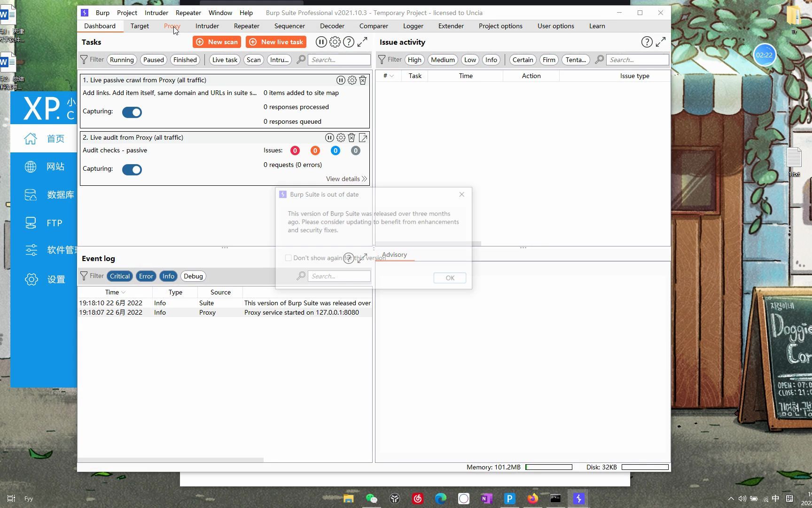Screen dimensions: 812x508
Task: Toggle the High severity issue filter
Action: [x=414, y=60]
